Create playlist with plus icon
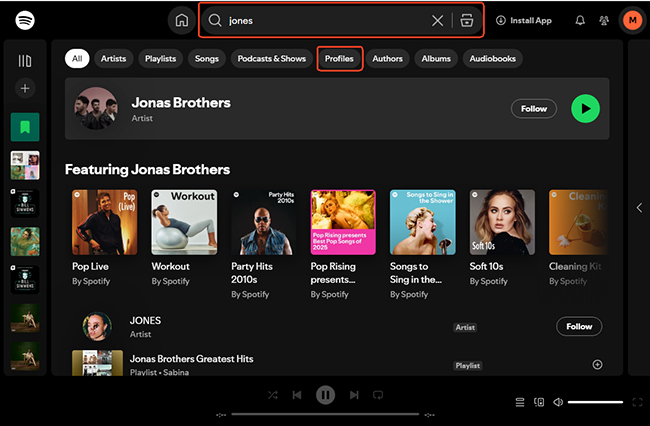 tap(25, 88)
